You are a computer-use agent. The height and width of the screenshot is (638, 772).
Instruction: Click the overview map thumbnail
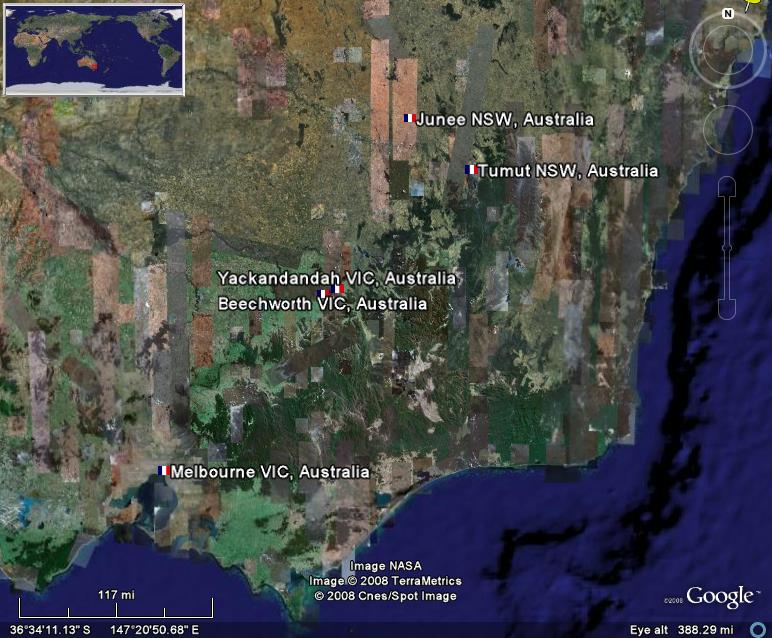click(94, 49)
